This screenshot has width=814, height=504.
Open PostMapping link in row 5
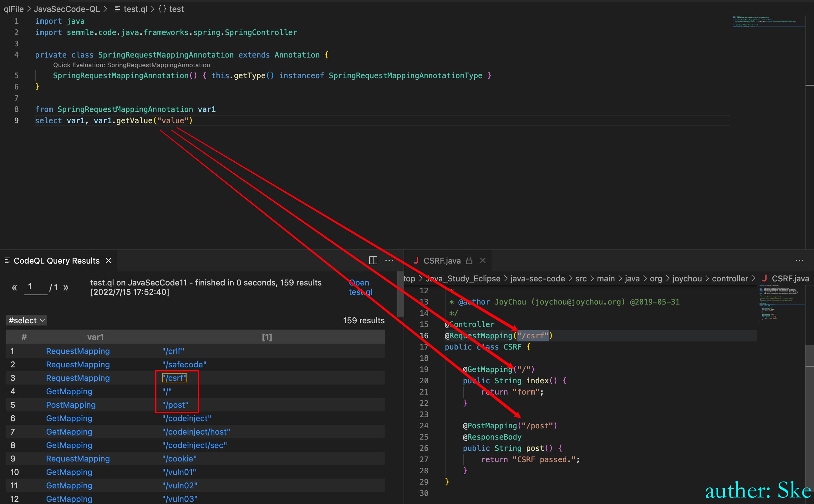coord(71,405)
